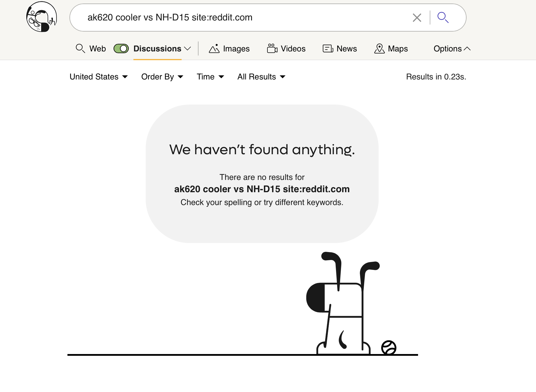The width and height of the screenshot is (536, 392).
Task: Expand the Discussions chevron menu
Action: pyautogui.click(x=187, y=48)
